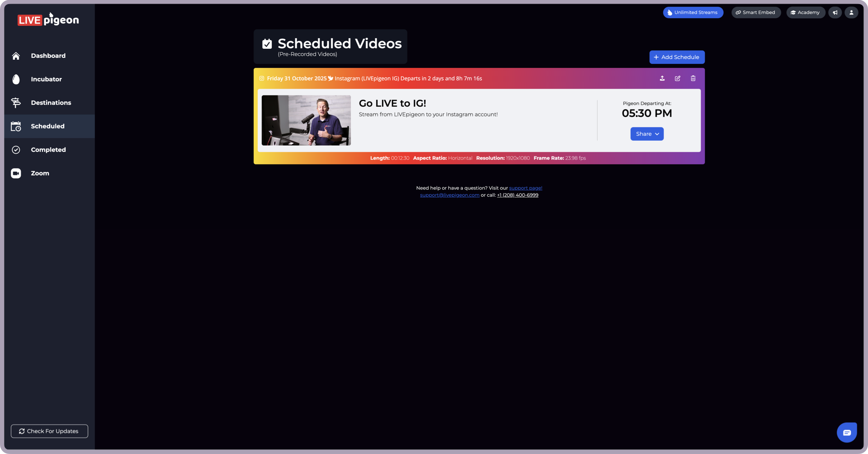Click the Aspect Ratio Horizontal value
This screenshot has width=868, height=454.
(460, 158)
